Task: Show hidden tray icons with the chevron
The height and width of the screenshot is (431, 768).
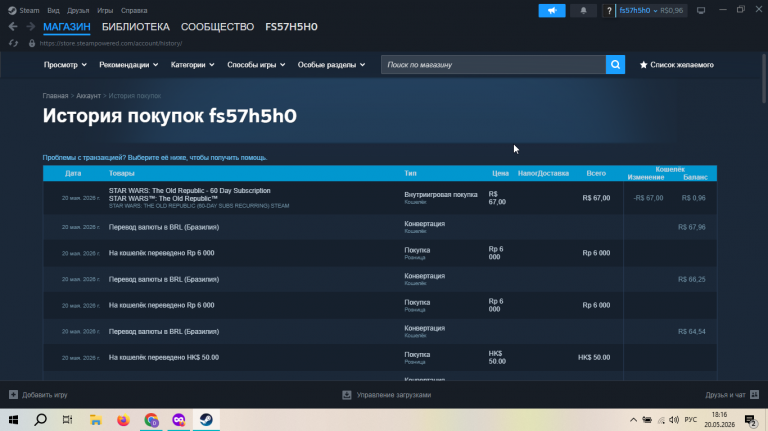Action: coord(633,420)
